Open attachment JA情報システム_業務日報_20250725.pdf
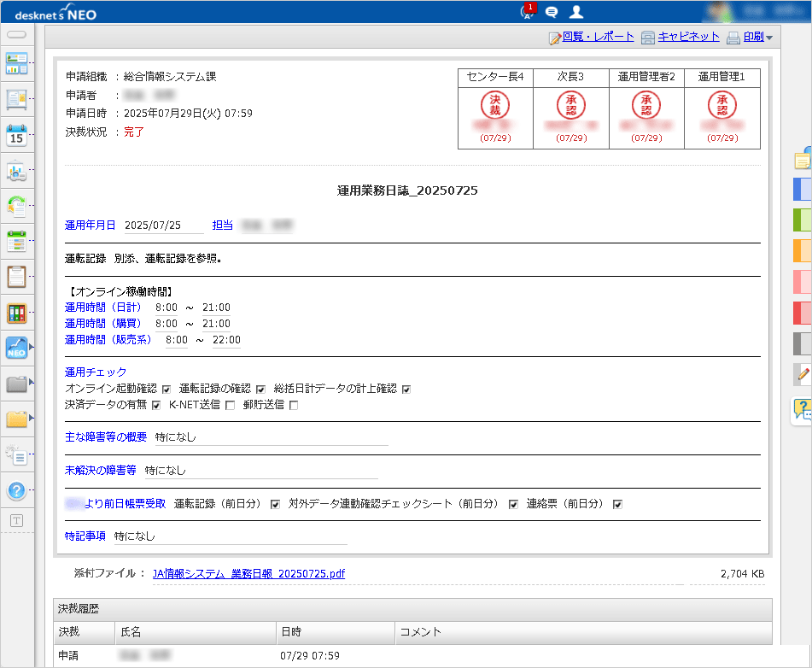This screenshot has width=812, height=668. click(248, 573)
